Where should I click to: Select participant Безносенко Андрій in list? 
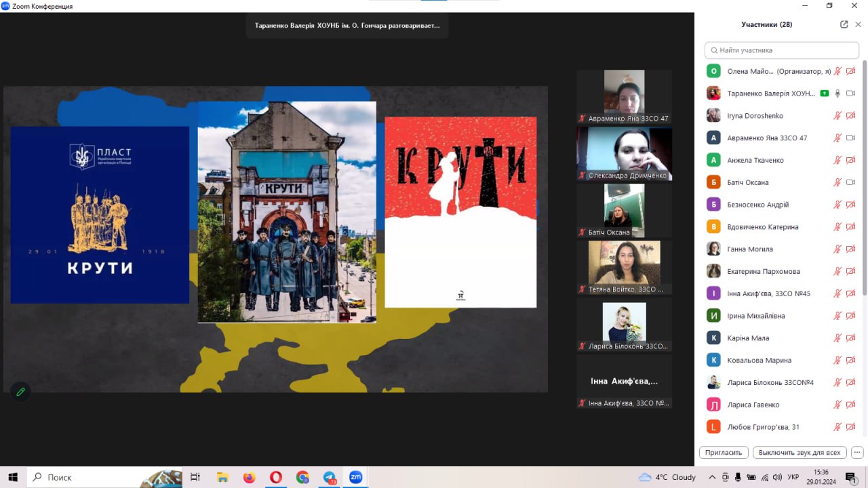tap(781, 205)
